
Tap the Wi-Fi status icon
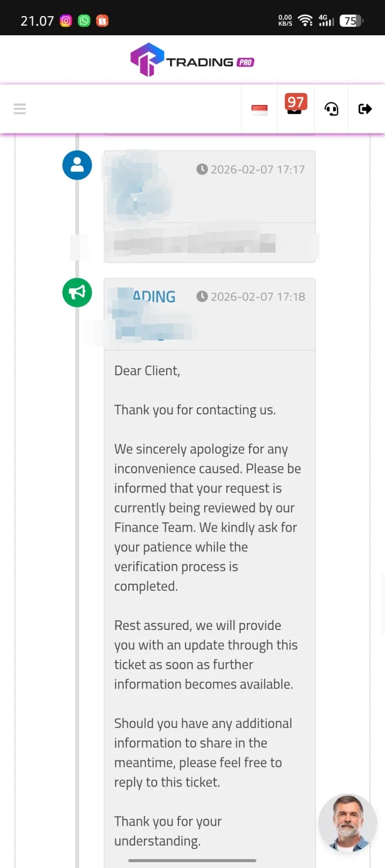(305, 21)
